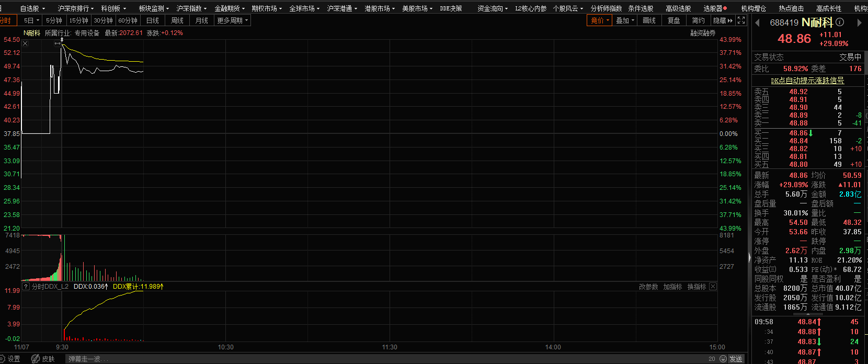Switch to the 日线 daily chart
This screenshot has height=364, width=868.
click(x=152, y=20)
